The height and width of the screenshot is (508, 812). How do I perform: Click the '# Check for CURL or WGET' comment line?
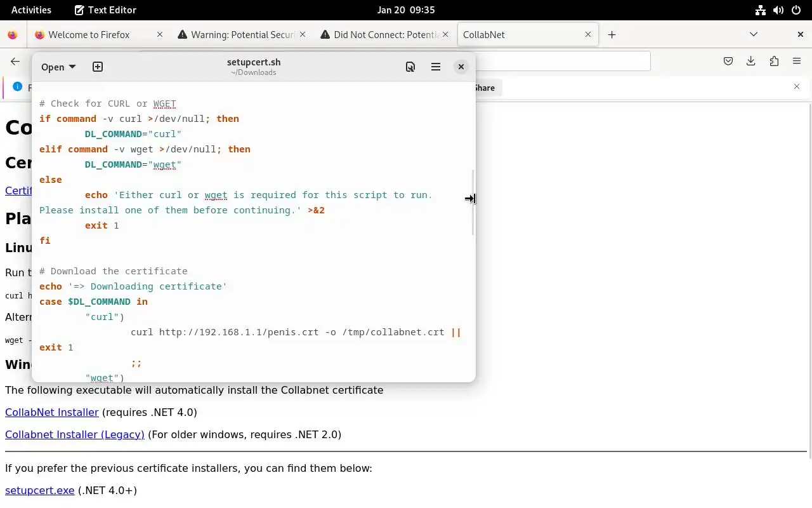point(107,104)
